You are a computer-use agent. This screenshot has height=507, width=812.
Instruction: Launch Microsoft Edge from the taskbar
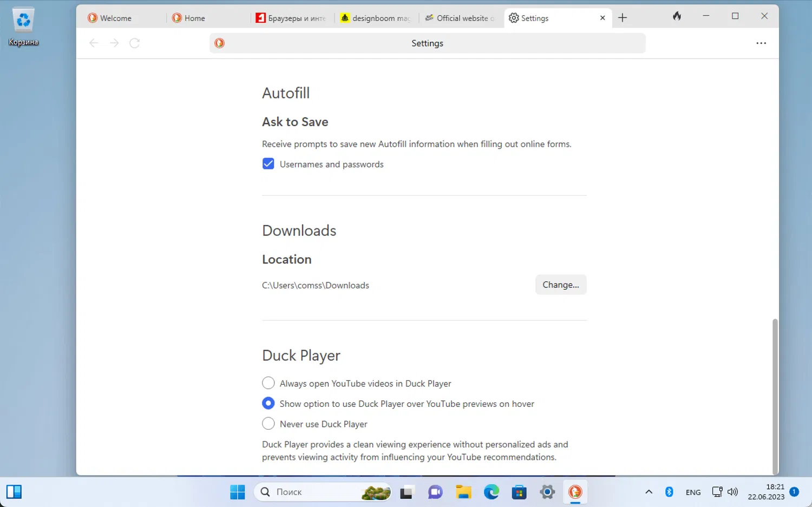(492, 492)
